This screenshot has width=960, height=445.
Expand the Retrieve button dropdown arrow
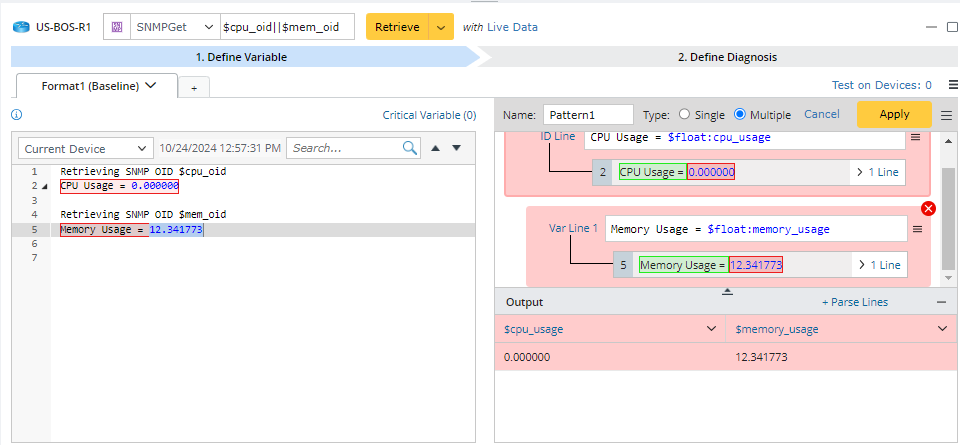[441, 27]
